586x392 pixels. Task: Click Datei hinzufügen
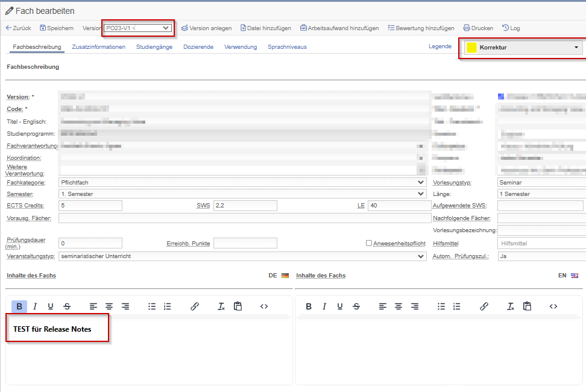[266, 28]
